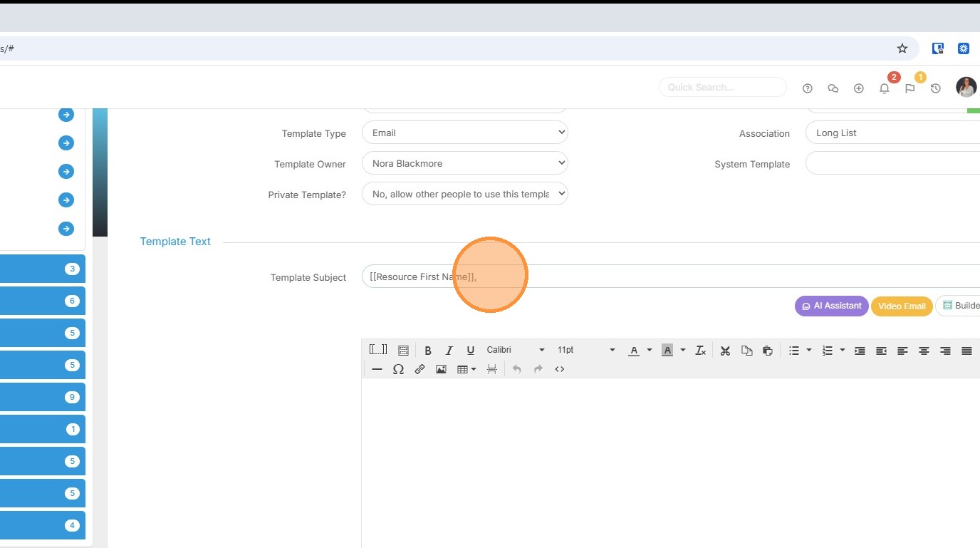Toggle italic formatting

coord(449,351)
